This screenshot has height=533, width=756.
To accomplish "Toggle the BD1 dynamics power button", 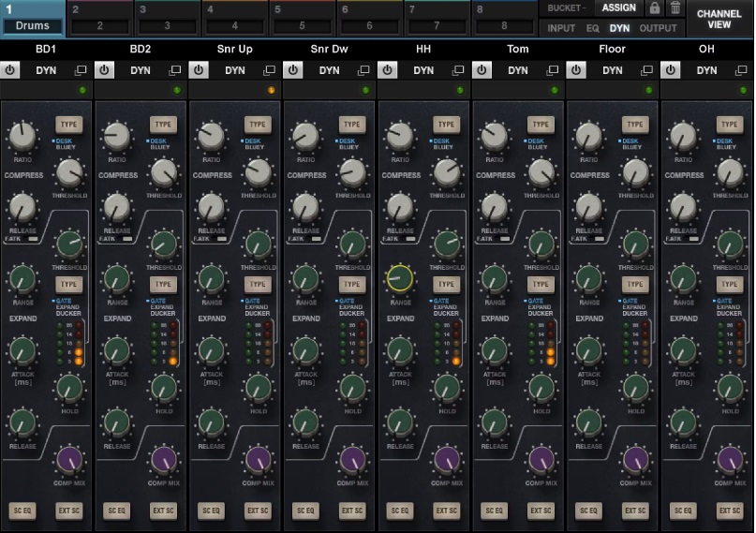I will 11,70.
